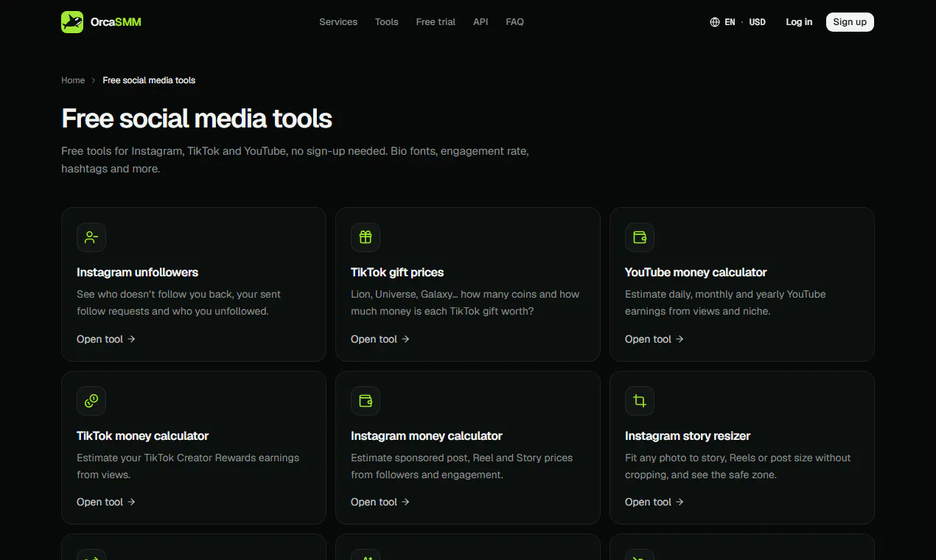Click the intro paragraph about free tools
The height and width of the screenshot is (560, 936).
tap(296, 160)
